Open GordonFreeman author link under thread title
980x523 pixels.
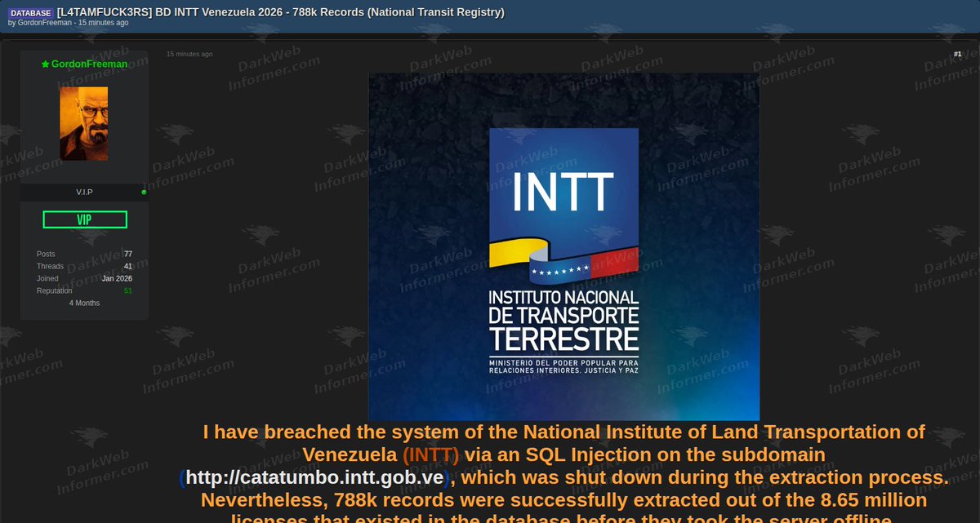click(46, 23)
